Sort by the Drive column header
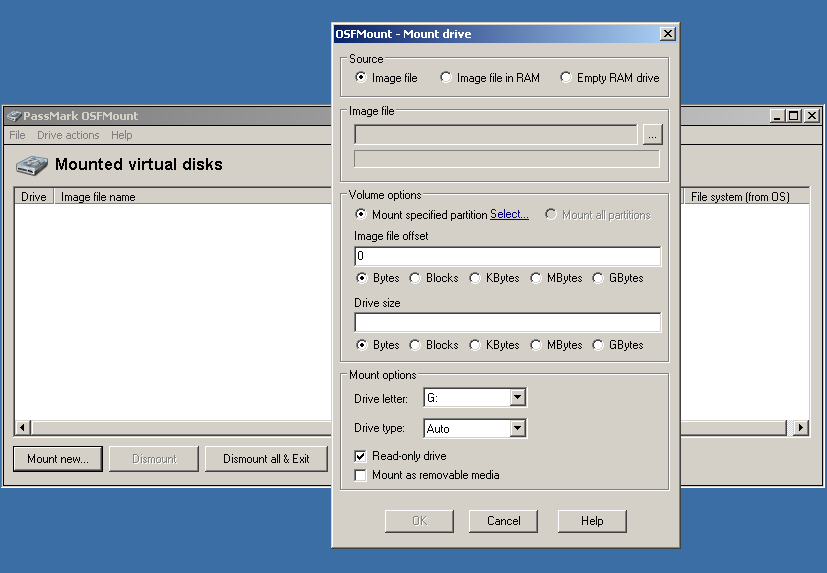This screenshot has height=573, width=827. (34, 197)
